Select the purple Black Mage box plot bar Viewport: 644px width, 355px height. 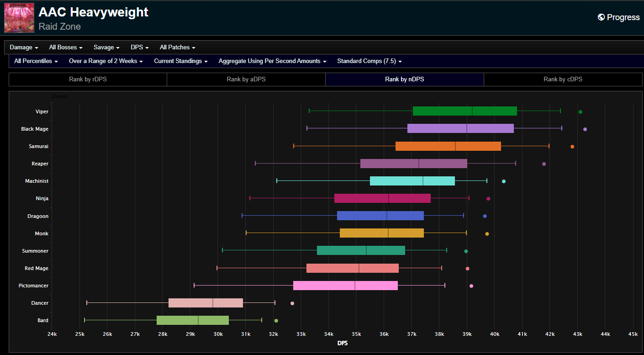click(460, 128)
